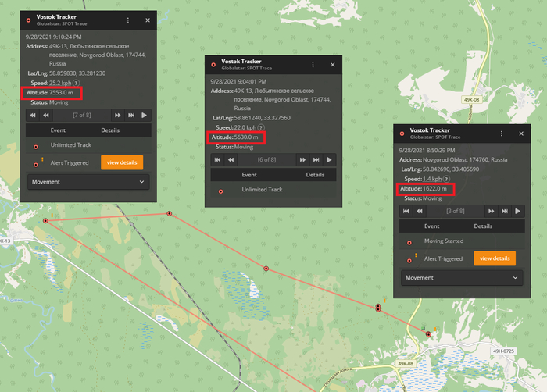The image size is (547, 392).
Task: Open kebab menu in the 9:04:01 PM panel
Action: pyautogui.click(x=313, y=64)
